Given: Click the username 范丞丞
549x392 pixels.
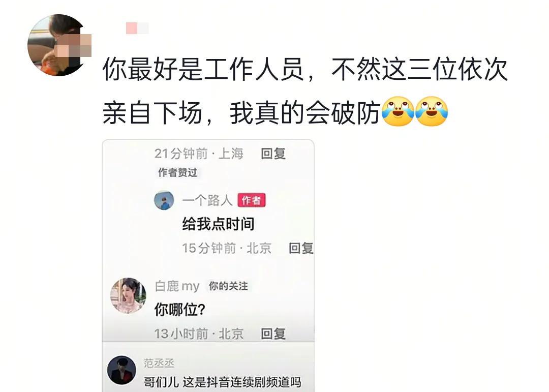Looking at the screenshot, I should [159, 363].
